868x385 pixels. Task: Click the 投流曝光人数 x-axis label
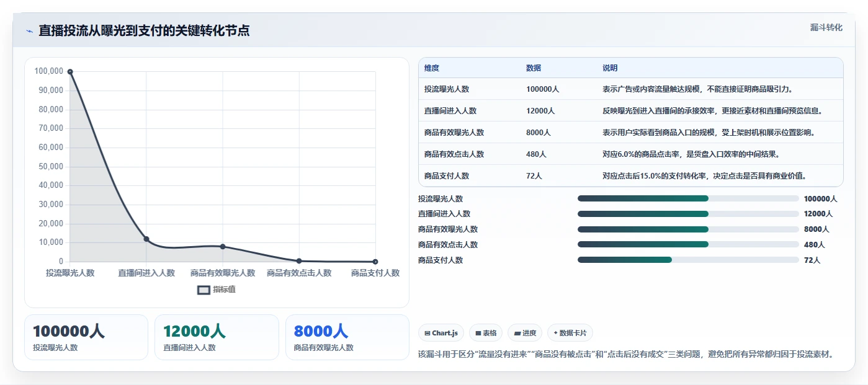70,273
